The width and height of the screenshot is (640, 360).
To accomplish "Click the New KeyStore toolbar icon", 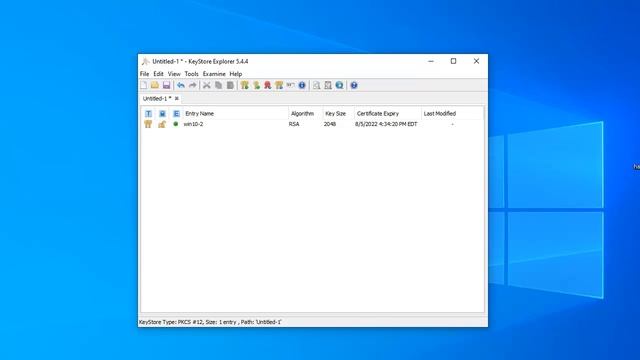I will 144,85.
